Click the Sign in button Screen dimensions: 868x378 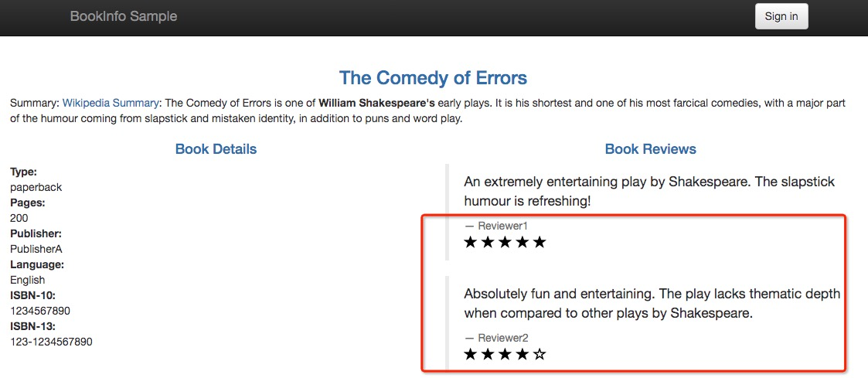[x=781, y=16]
